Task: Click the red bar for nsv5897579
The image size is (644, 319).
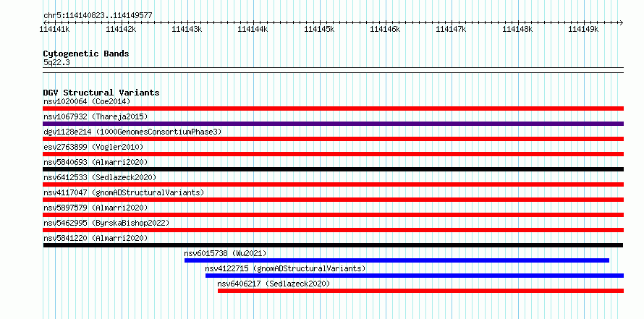Action: [x=333, y=215]
